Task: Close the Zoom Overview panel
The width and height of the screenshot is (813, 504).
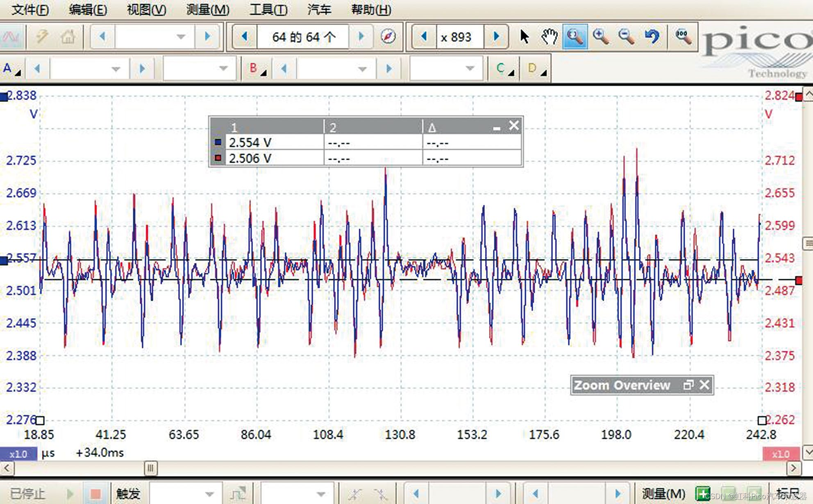Action: pos(704,385)
